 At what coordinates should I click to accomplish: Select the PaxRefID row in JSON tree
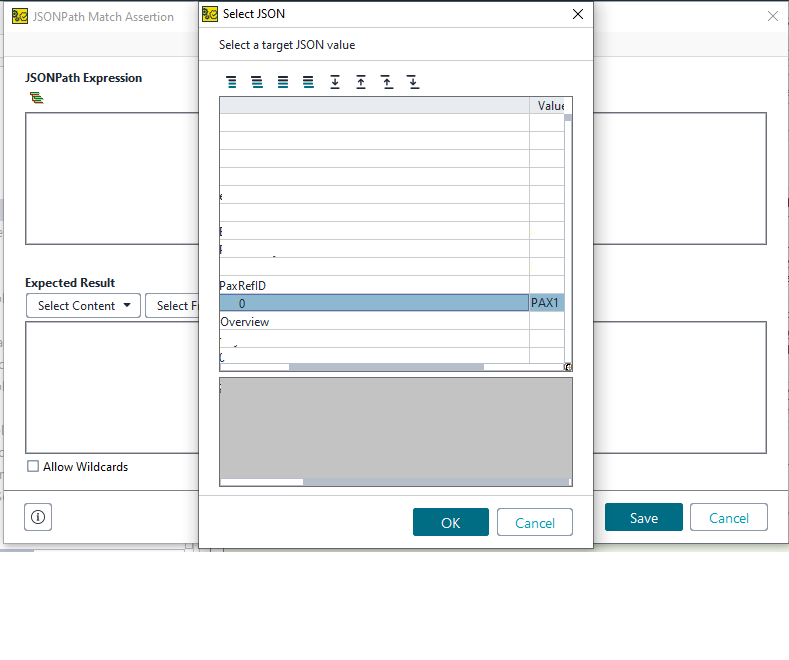[374, 285]
